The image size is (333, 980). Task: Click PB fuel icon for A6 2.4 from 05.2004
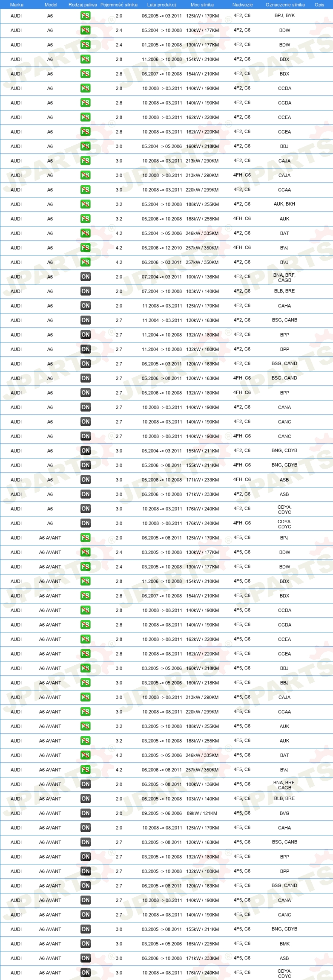click(x=85, y=30)
